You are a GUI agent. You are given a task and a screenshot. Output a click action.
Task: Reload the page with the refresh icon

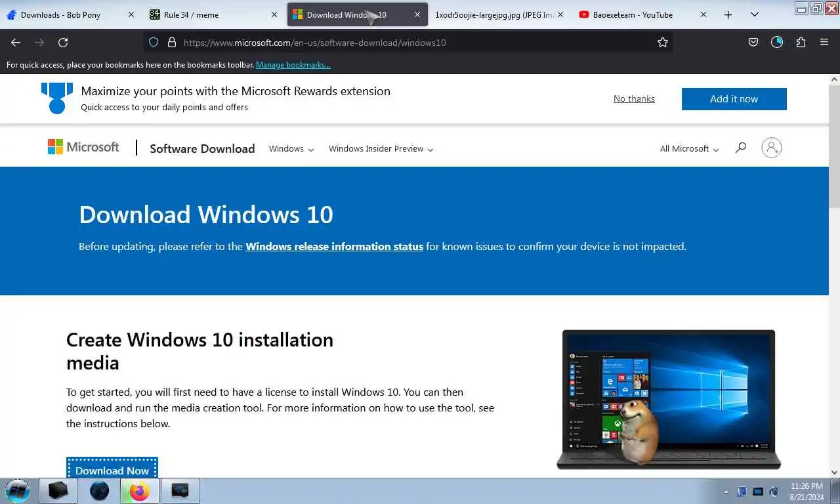pos(63,42)
